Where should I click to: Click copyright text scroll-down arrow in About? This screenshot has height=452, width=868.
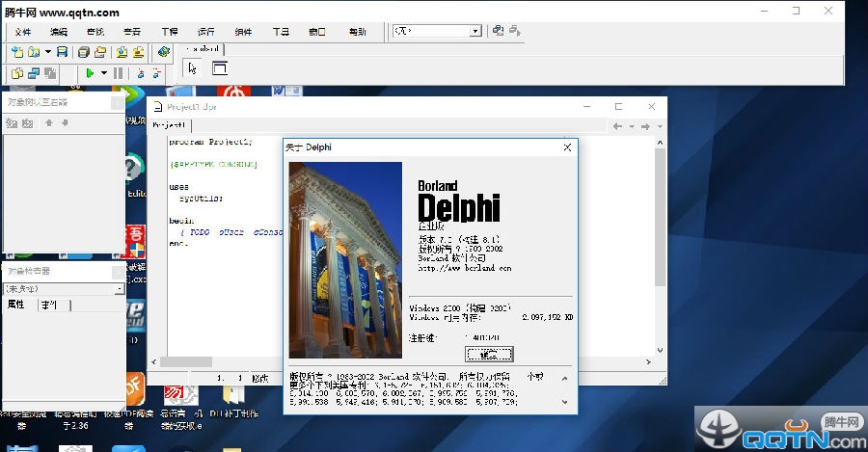pos(564,402)
